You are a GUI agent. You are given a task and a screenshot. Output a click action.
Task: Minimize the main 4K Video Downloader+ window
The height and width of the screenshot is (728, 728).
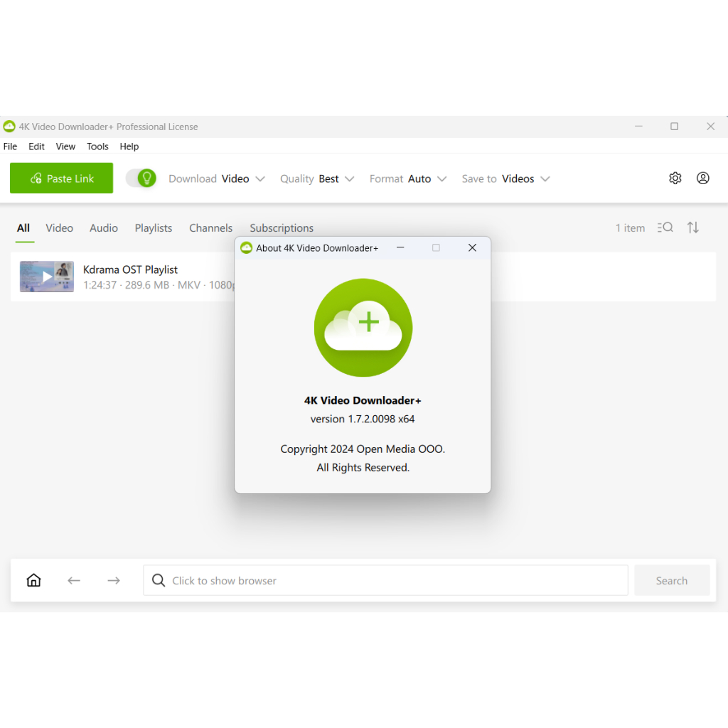(639, 127)
